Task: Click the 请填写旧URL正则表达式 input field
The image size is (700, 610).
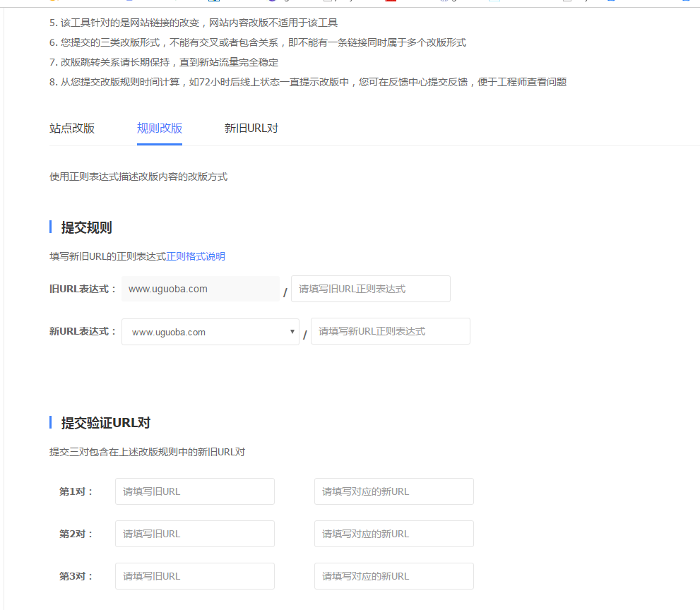Action: click(x=370, y=289)
